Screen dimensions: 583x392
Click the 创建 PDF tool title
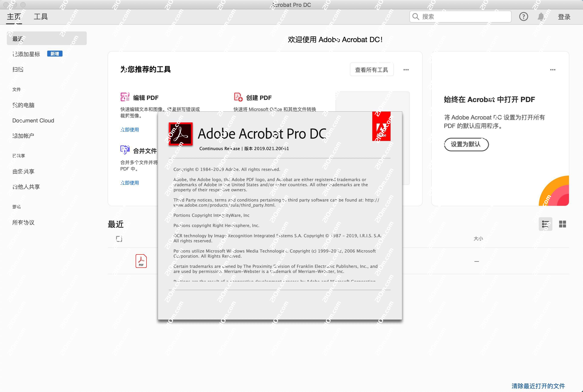[259, 98]
